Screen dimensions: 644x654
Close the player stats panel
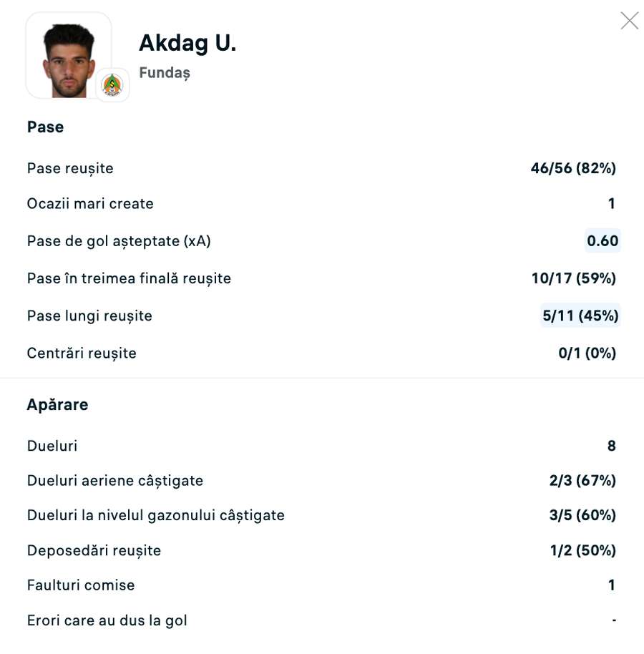(x=630, y=21)
